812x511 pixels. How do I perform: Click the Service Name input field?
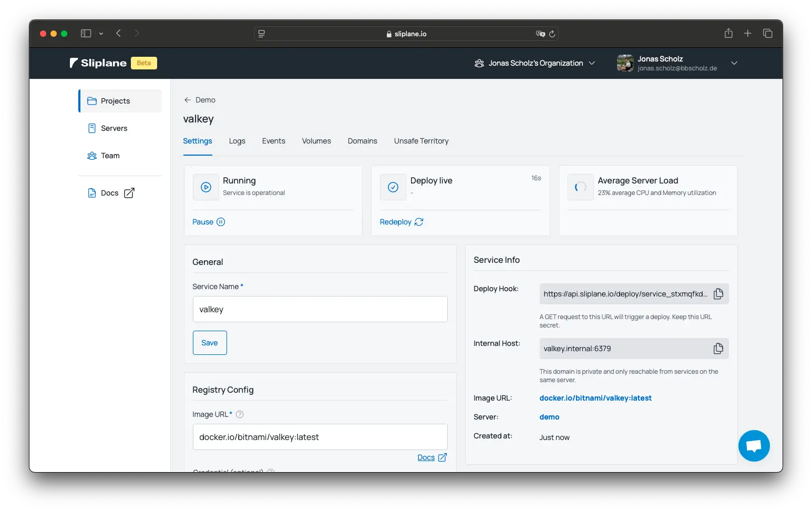pos(320,309)
